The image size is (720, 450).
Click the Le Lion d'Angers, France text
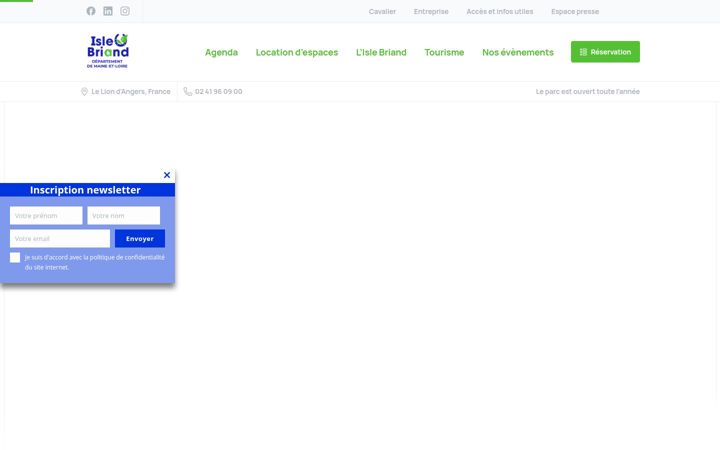click(x=131, y=92)
